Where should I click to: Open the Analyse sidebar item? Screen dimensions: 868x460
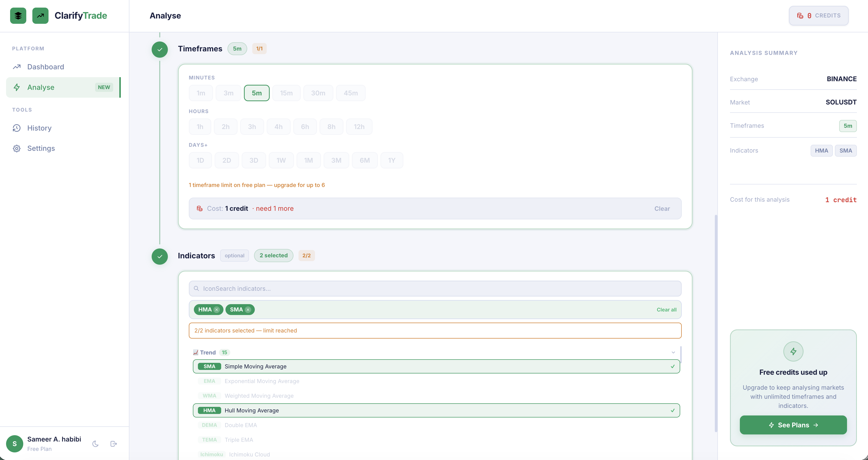pyautogui.click(x=63, y=87)
